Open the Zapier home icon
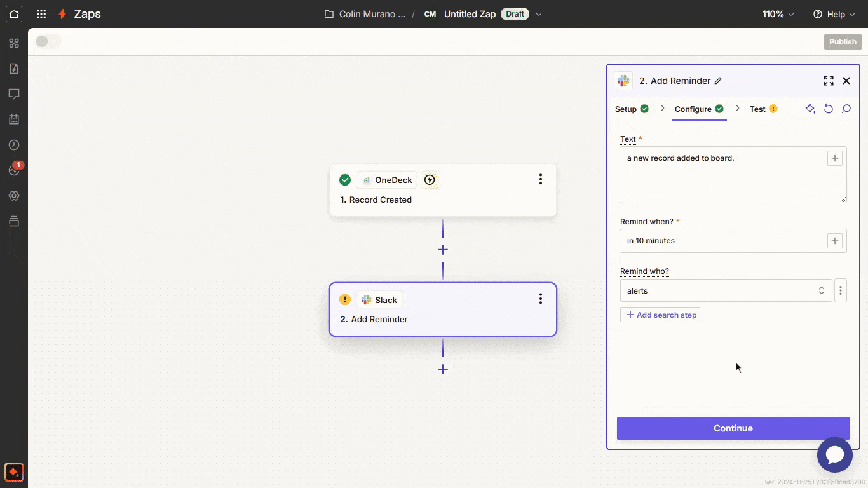Image resolution: width=868 pixels, height=488 pixels. [14, 14]
